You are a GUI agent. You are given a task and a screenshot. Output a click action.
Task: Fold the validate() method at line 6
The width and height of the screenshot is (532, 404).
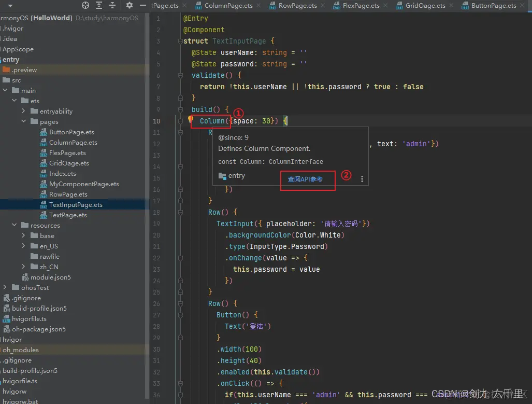coord(180,75)
